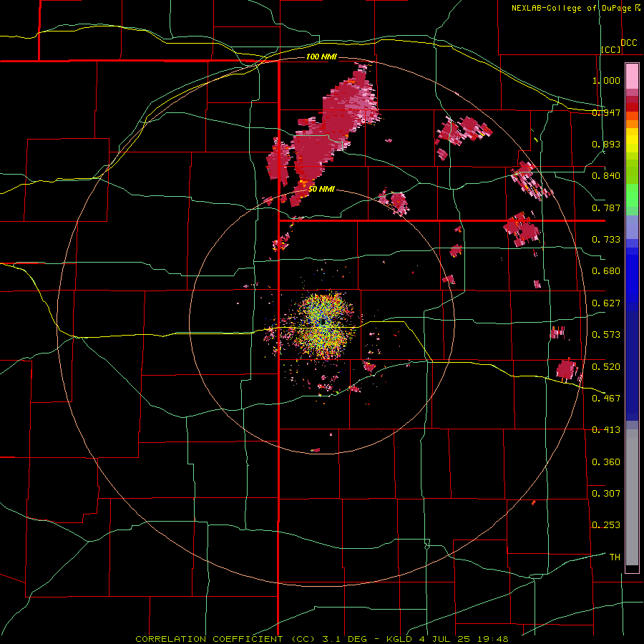Viewport: 644px width, 644px height.
Task: Pick the light pink top color bar segment
Action: (x=632, y=77)
